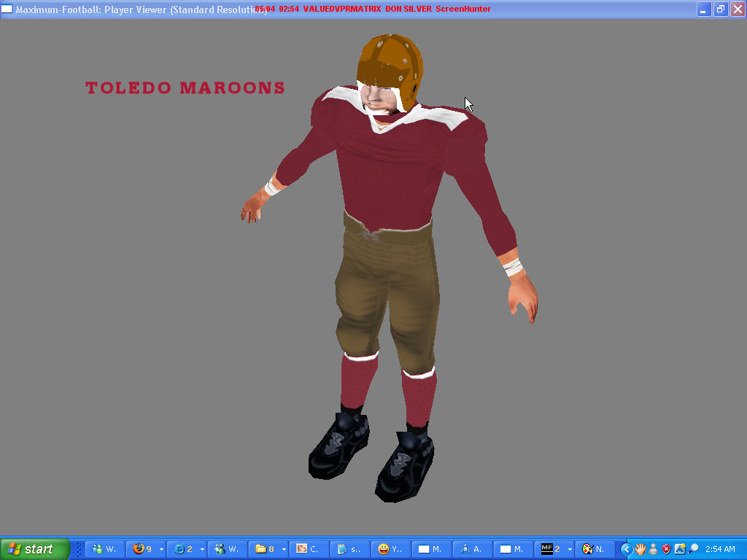Image resolution: width=747 pixels, height=560 pixels.
Task: Click the picture-with-star tray icon
Action: tap(680, 549)
